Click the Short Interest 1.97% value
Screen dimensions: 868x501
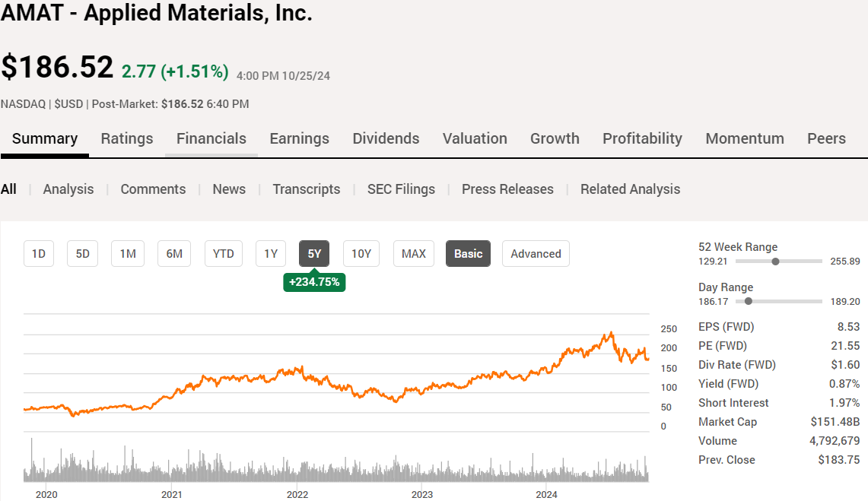[844, 403]
